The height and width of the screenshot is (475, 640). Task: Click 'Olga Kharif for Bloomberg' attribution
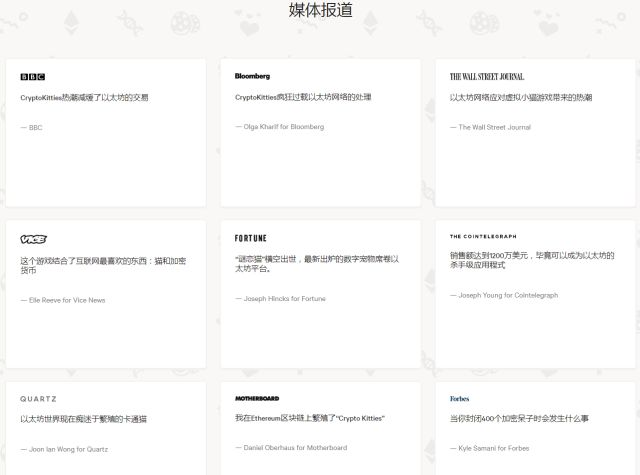click(x=284, y=127)
